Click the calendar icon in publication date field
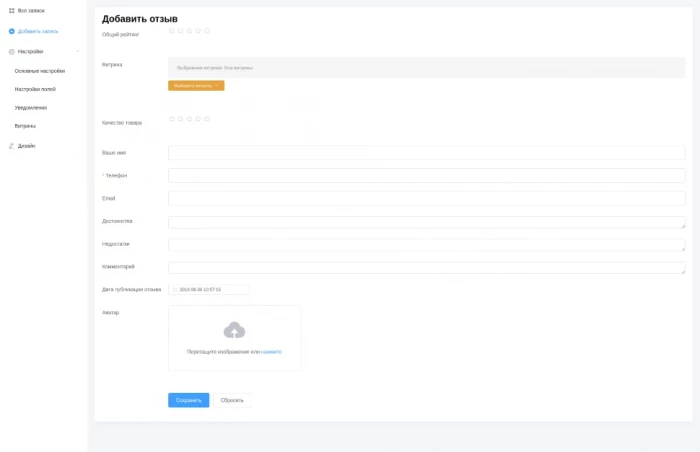 pyautogui.click(x=174, y=290)
